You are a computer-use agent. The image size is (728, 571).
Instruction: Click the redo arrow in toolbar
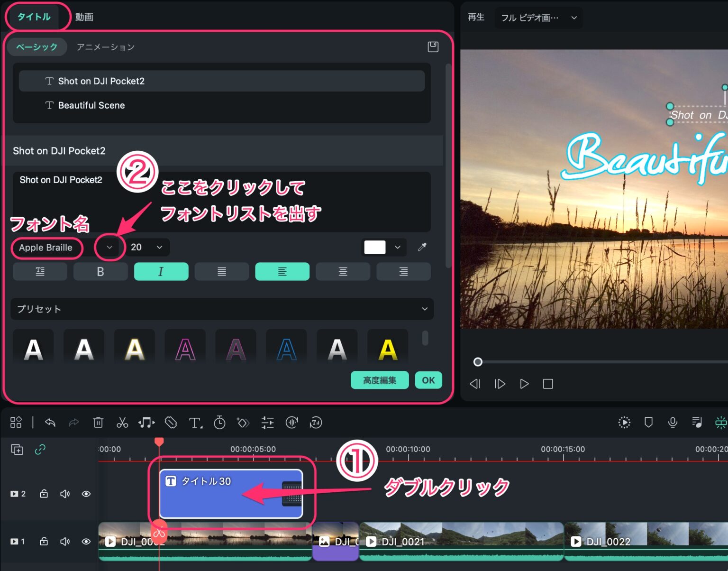[x=73, y=422]
